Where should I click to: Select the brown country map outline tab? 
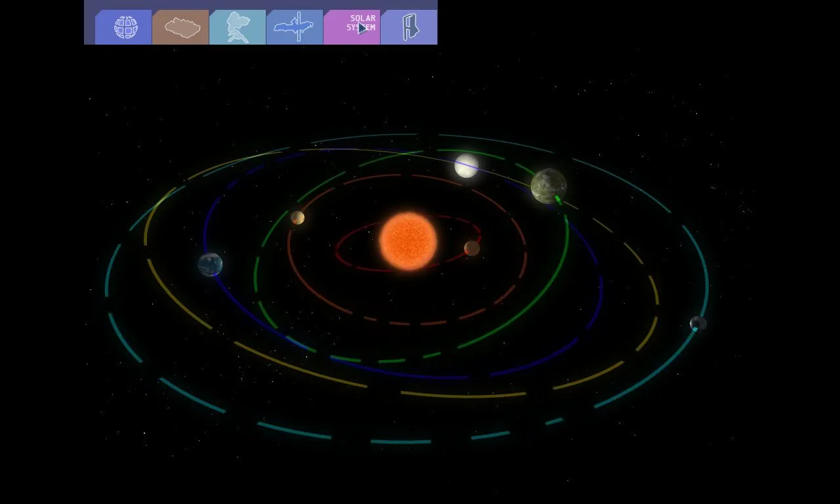[181, 28]
